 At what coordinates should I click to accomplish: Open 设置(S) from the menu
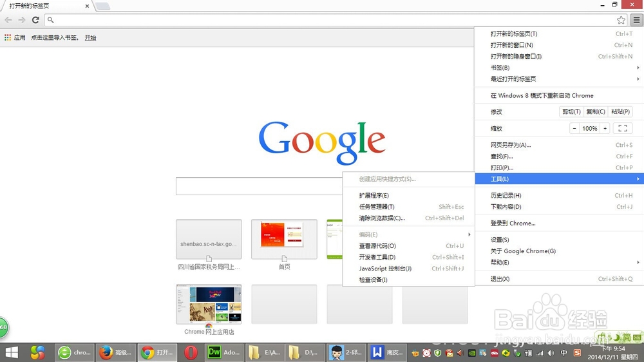click(x=560, y=240)
